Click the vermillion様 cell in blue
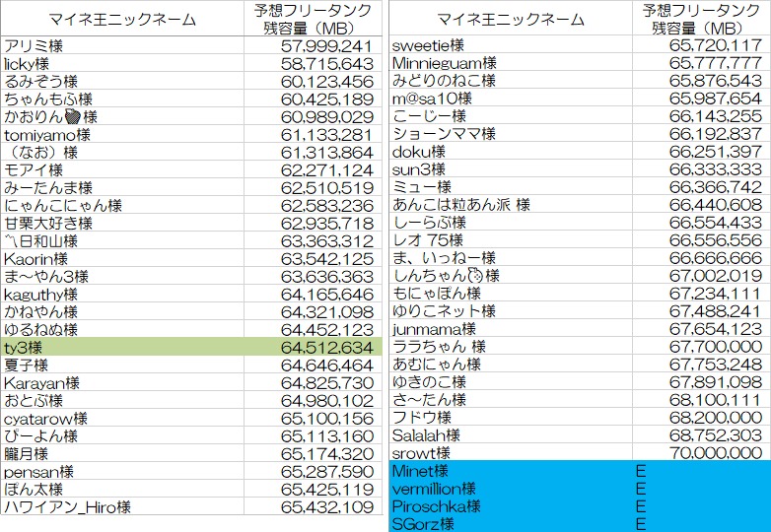This screenshot has height=532, width=771. coord(511,489)
